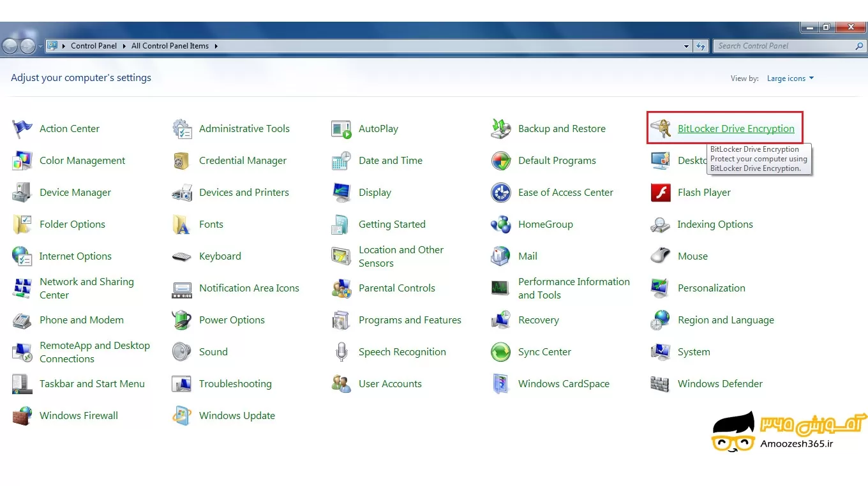Expand the arrow after Control Panel breadcrumb
Screen dimensions: 868x486
coord(124,46)
